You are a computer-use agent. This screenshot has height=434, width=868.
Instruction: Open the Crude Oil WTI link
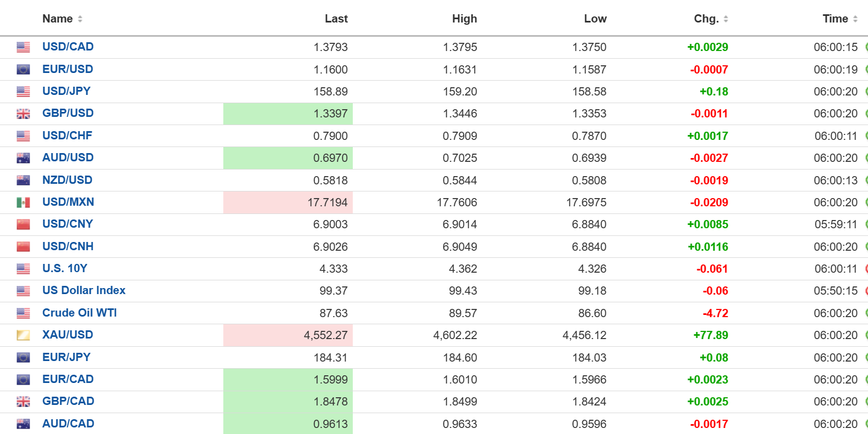(80, 313)
